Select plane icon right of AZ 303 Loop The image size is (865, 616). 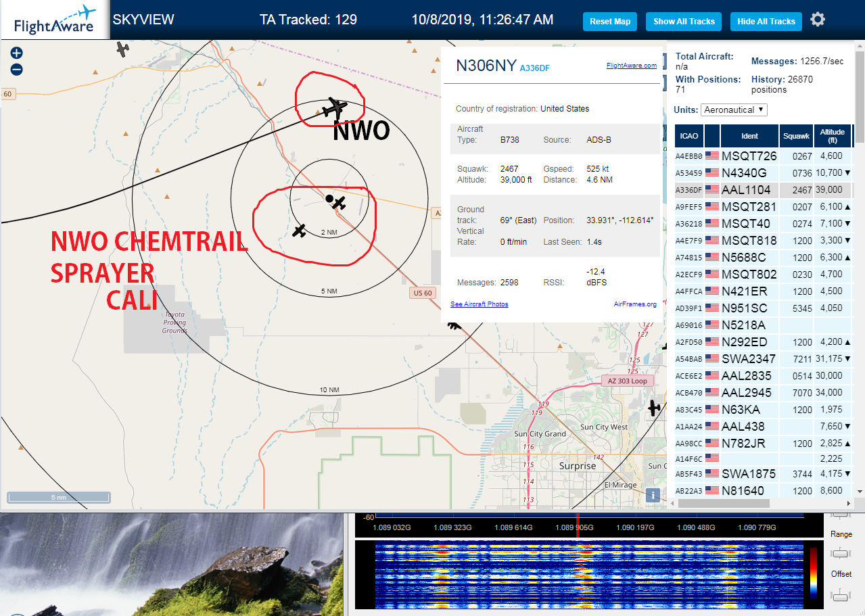653,407
